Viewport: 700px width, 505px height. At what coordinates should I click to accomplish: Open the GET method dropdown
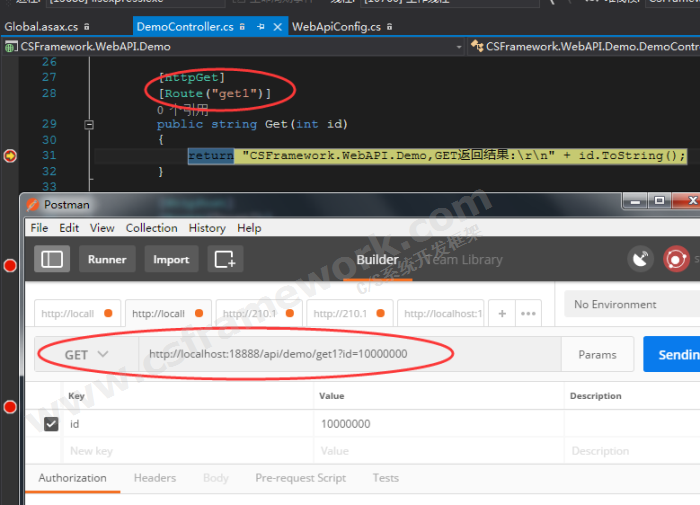click(x=86, y=354)
